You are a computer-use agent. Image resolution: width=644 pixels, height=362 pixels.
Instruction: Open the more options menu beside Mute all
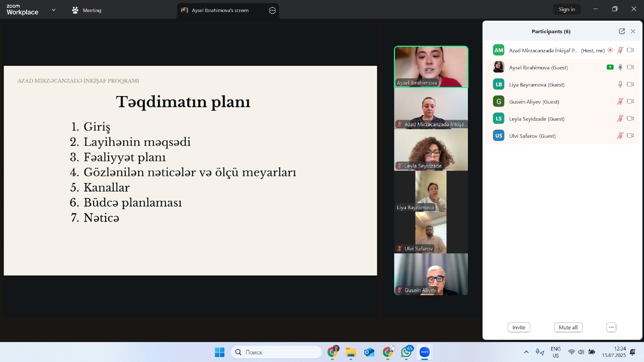coord(611,327)
